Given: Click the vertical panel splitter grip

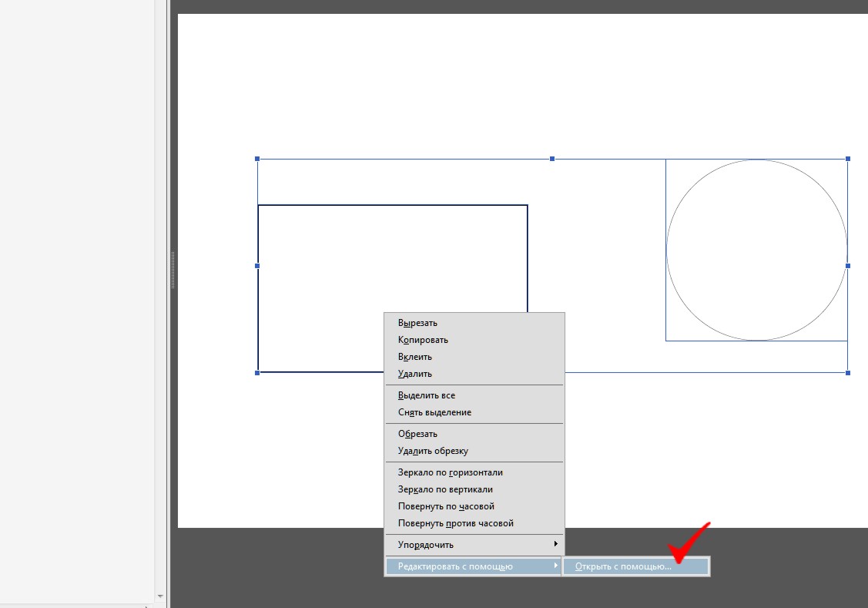Looking at the screenshot, I should click(173, 270).
